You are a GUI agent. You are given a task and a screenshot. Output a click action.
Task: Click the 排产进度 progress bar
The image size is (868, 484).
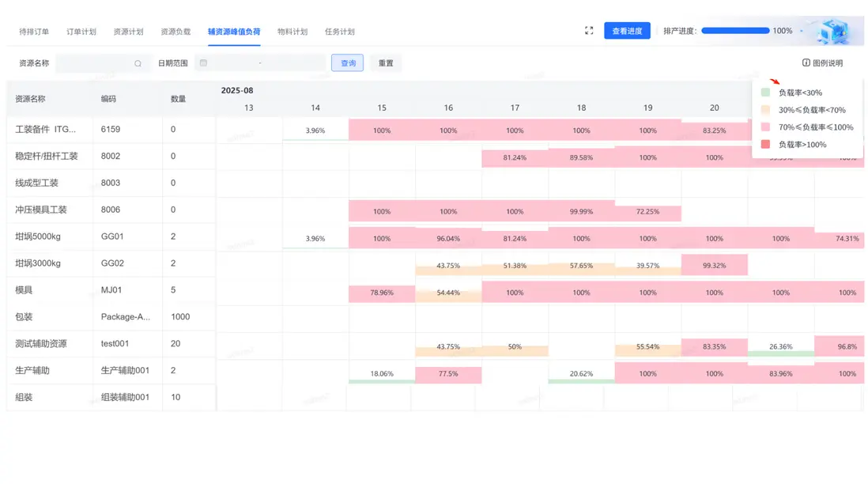[x=735, y=31]
